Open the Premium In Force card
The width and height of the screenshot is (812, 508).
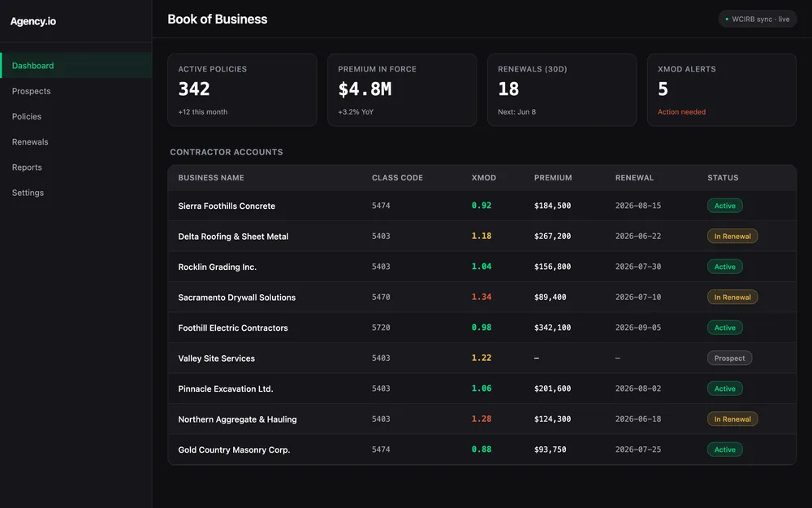(x=402, y=89)
